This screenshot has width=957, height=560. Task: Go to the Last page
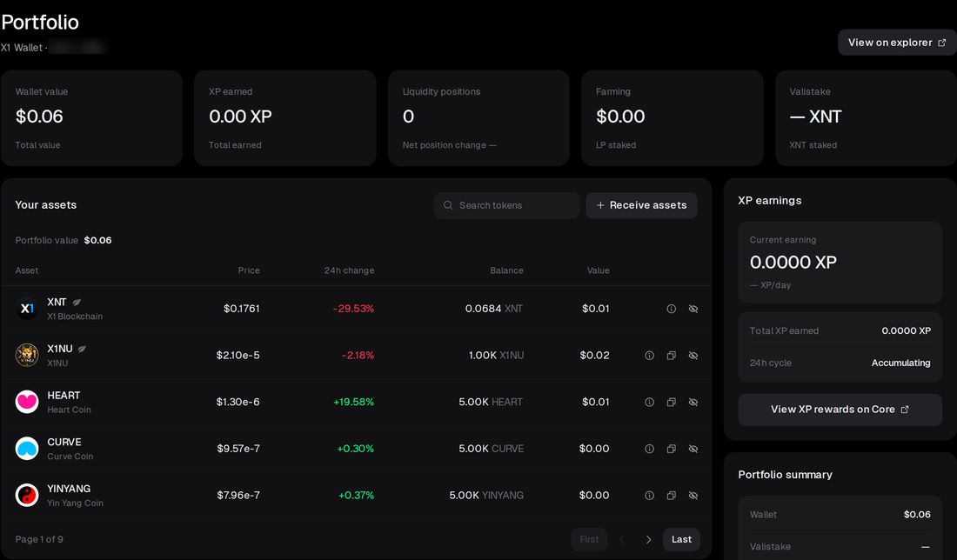tap(681, 539)
